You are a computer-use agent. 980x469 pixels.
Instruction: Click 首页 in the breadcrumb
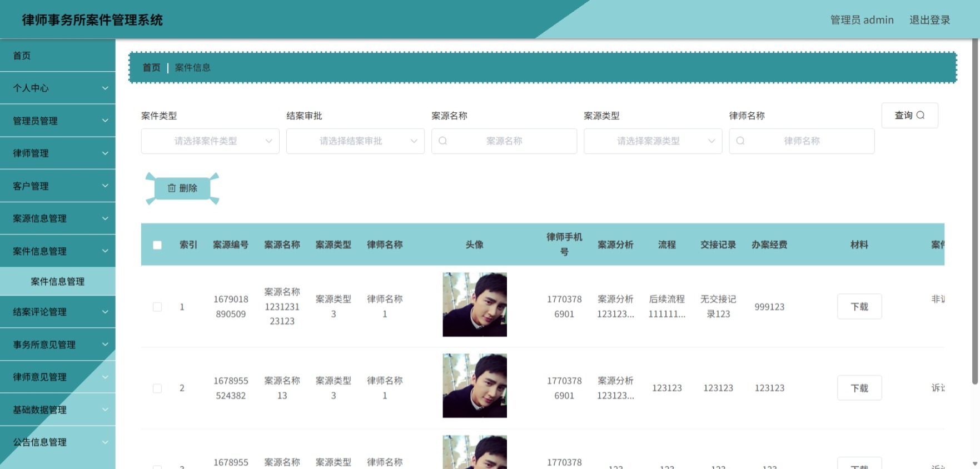pos(151,67)
